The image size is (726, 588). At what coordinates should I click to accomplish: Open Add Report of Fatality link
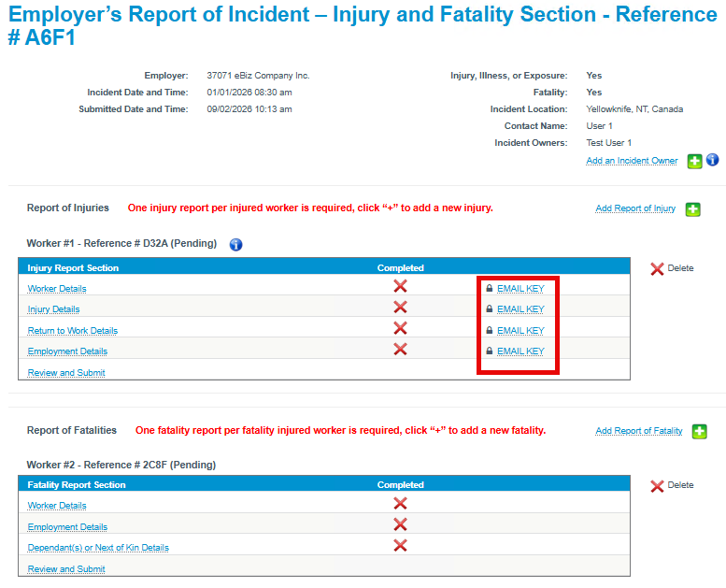point(639,431)
